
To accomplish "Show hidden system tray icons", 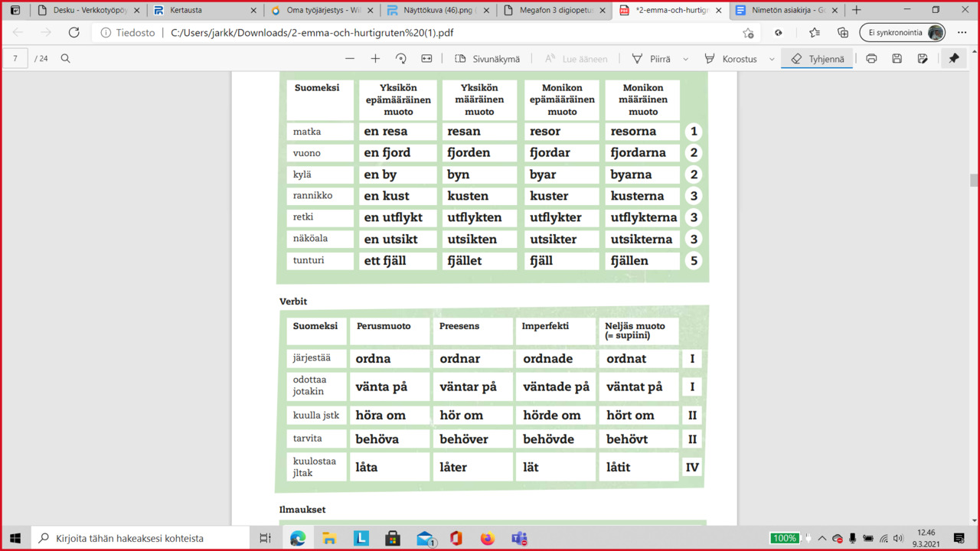I will (822, 539).
